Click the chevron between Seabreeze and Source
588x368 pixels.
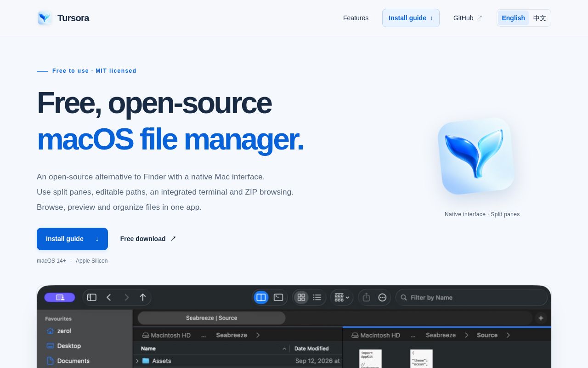(467, 335)
